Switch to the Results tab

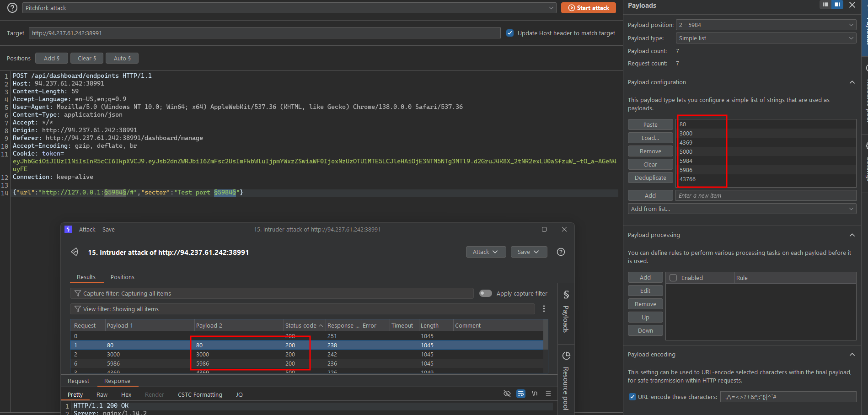86,277
